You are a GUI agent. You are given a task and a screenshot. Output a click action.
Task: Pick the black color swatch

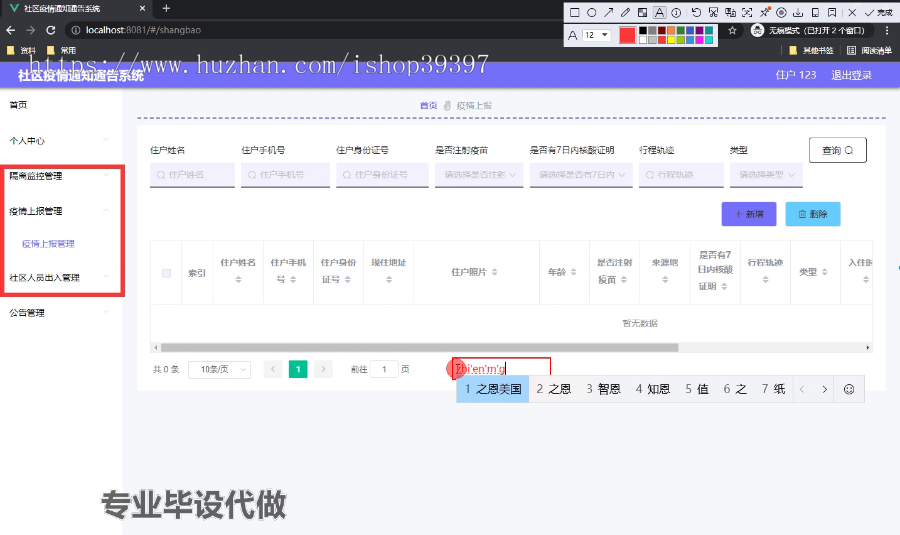pos(643,30)
